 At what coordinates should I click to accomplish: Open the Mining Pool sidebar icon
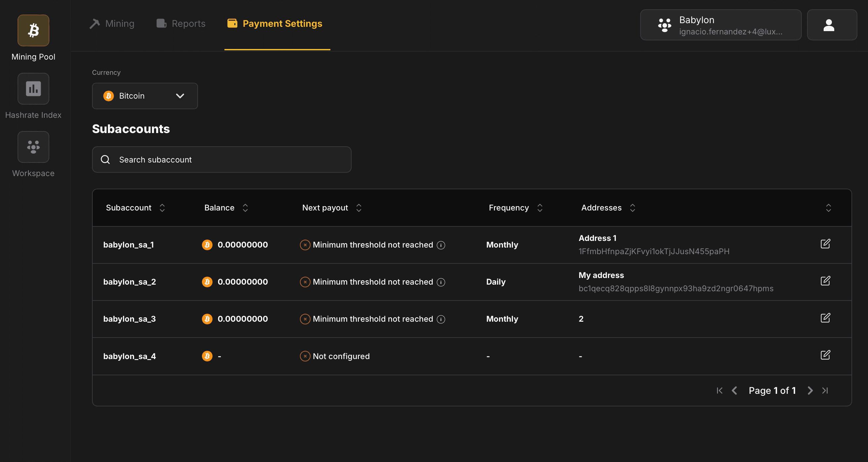click(33, 30)
